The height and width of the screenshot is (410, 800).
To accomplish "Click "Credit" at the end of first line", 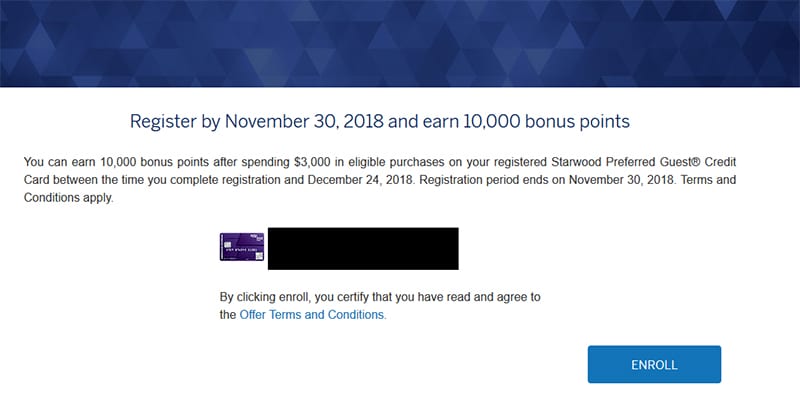I will coord(720,163).
